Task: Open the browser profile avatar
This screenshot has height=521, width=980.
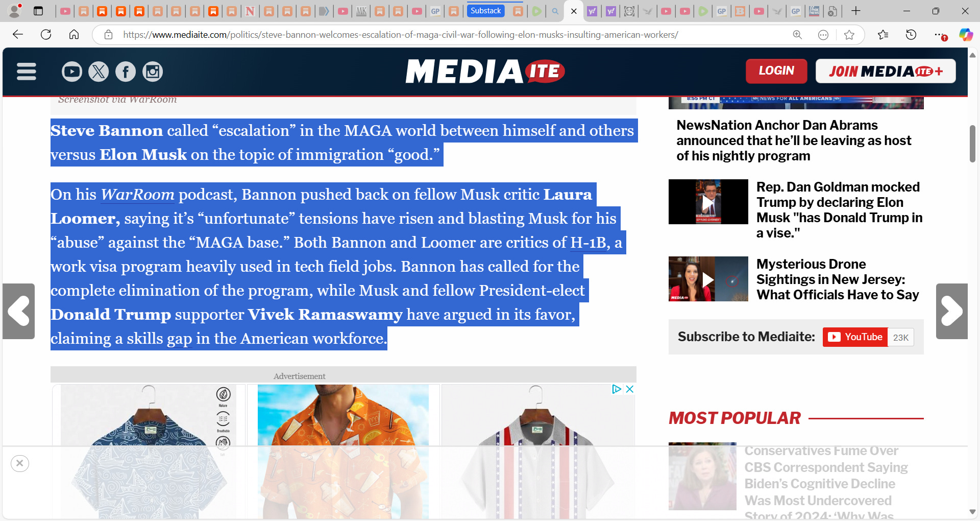Action: click(15, 11)
